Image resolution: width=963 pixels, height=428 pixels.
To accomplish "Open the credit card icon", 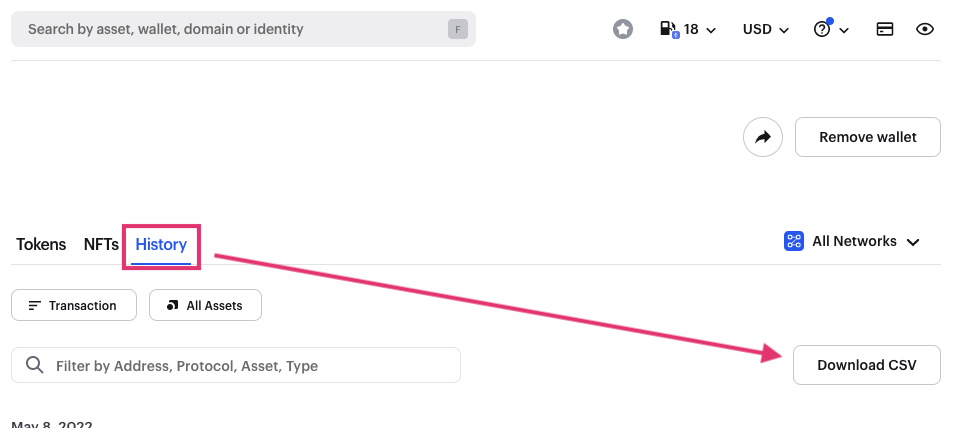I will click(884, 29).
